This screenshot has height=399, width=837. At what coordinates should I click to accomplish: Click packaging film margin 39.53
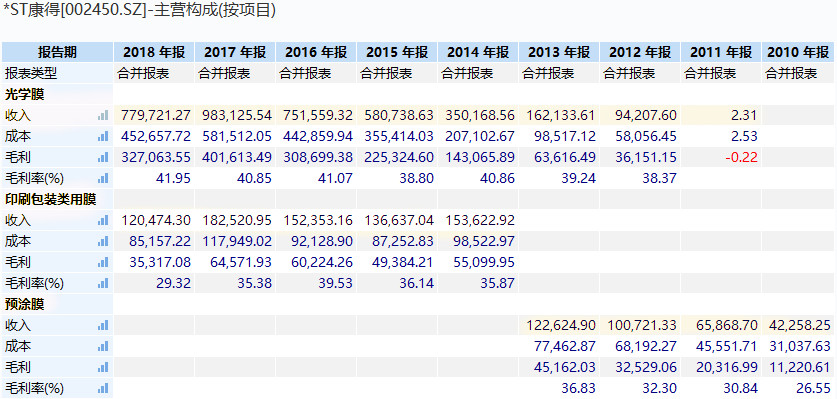click(x=336, y=283)
